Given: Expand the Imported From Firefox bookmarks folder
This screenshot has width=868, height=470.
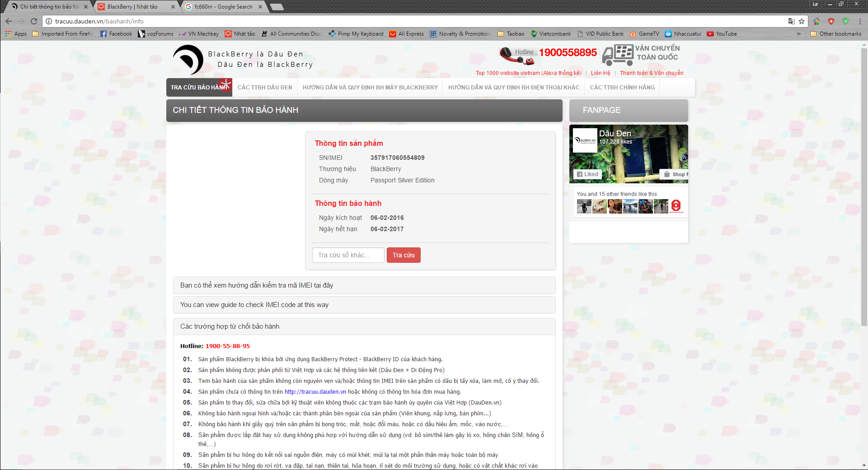Looking at the screenshot, I should tap(62, 34).
